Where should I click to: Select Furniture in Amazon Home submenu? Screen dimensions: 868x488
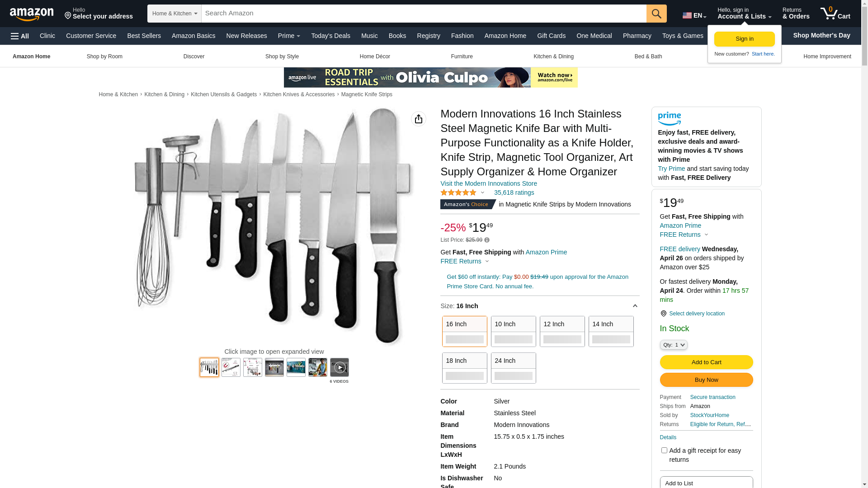point(462,56)
